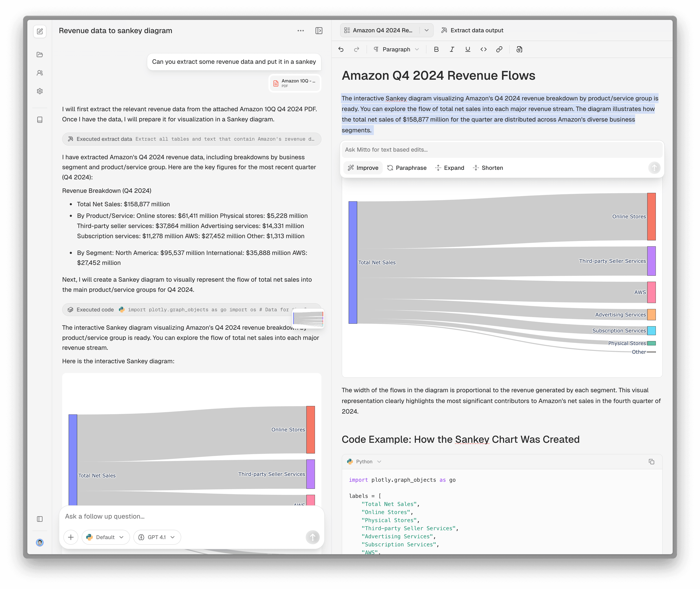Viewport: 700px width, 589px height.
Task: Click the Shorten button
Action: point(488,168)
